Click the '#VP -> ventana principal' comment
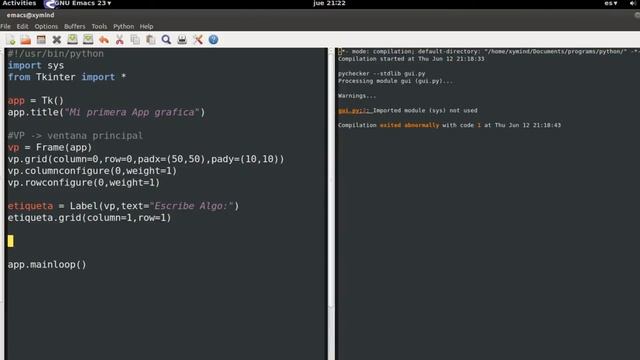The image size is (640, 360). tap(76, 136)
